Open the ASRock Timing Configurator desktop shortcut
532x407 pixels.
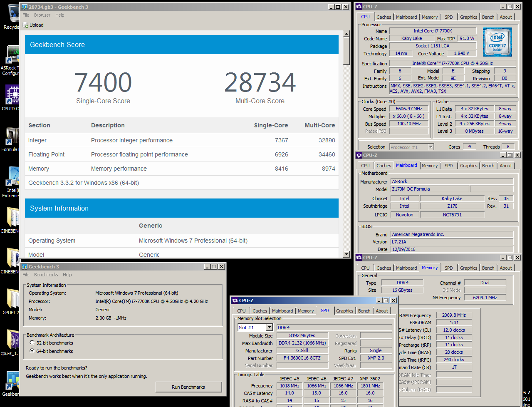pyautogui.click(x=12, y=55)
